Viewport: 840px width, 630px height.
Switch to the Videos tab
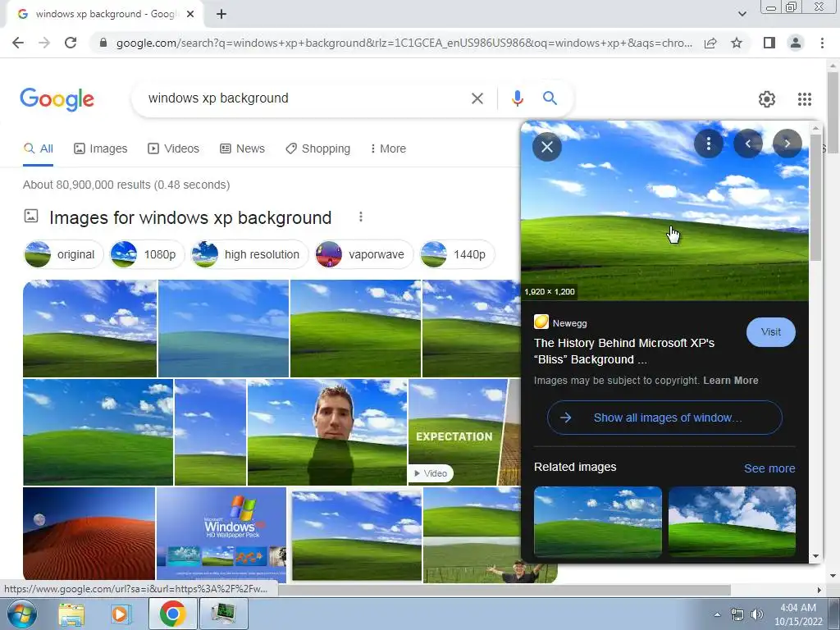(174, 149)
